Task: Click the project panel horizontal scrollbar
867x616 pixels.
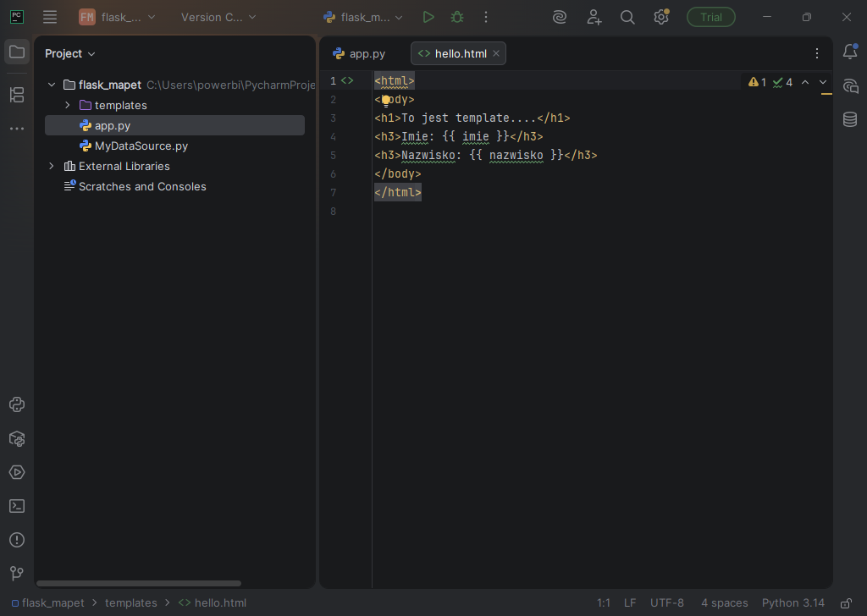Action: (139, 583)
